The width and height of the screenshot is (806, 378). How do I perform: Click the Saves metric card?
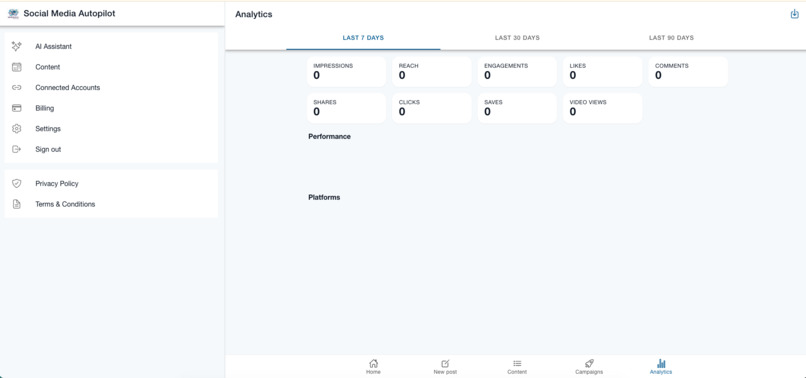517,108
